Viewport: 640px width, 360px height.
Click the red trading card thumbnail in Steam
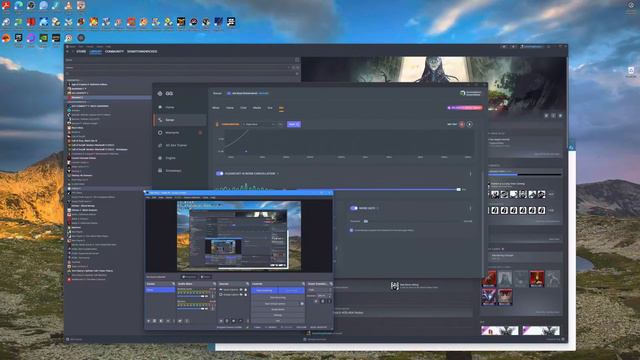click(x=536, y=279)
